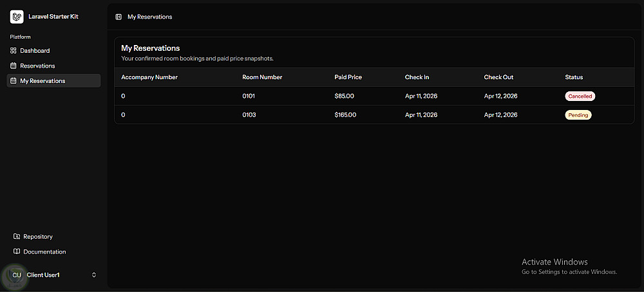Screen dimensions: 644x292
Task: Click the My Reservations calendar icon
Action: 14,81
